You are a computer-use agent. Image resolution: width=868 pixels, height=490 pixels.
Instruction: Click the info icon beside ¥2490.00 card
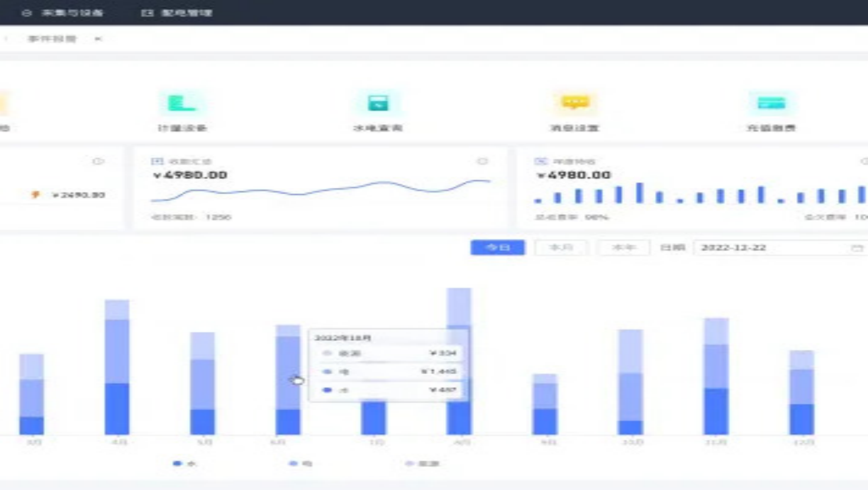click(98, 161)
